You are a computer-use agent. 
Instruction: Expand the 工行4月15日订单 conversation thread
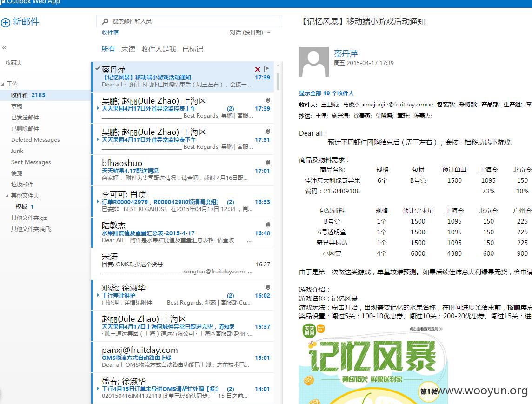point(98,389)
